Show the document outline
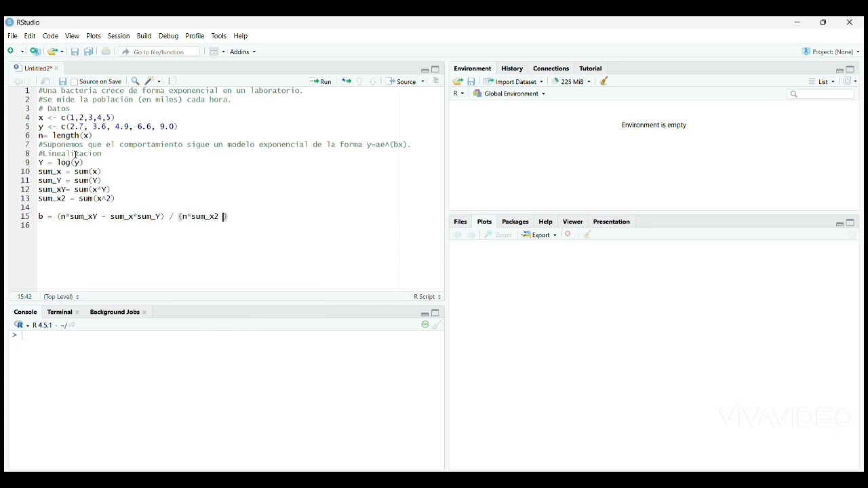The height and width of the screenshot is (488, 868). pyautogui.click(x=437, y=81)
